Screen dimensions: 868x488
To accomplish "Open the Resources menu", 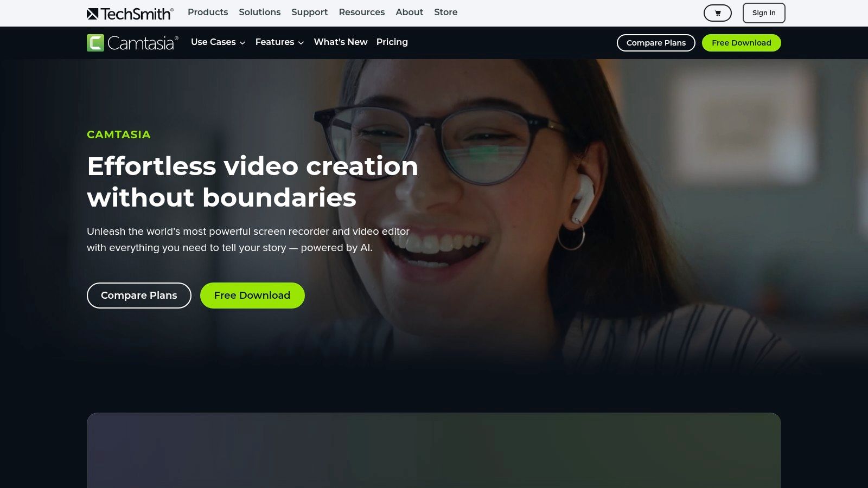I will click(x=362, y=12).
